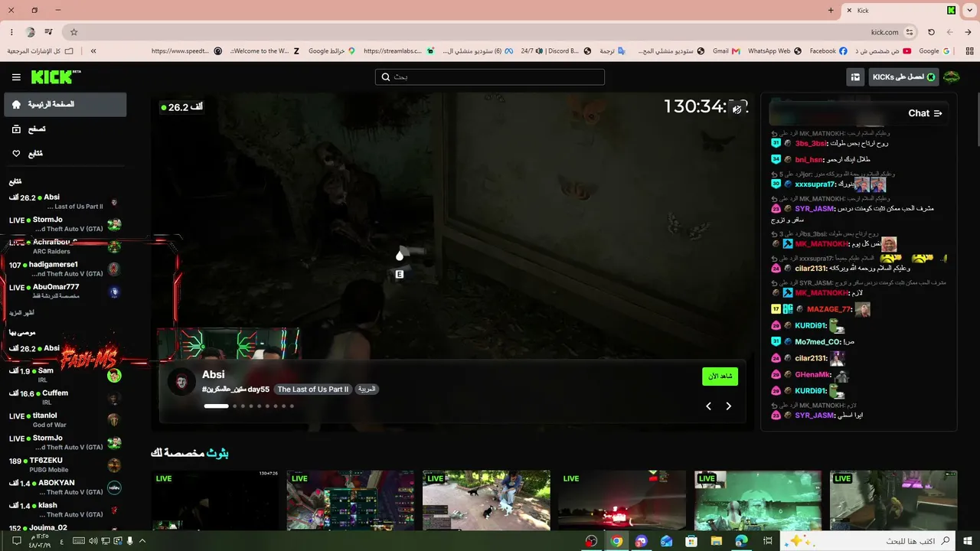Click the Chrome address bar showing kick.com

point(490,32)
